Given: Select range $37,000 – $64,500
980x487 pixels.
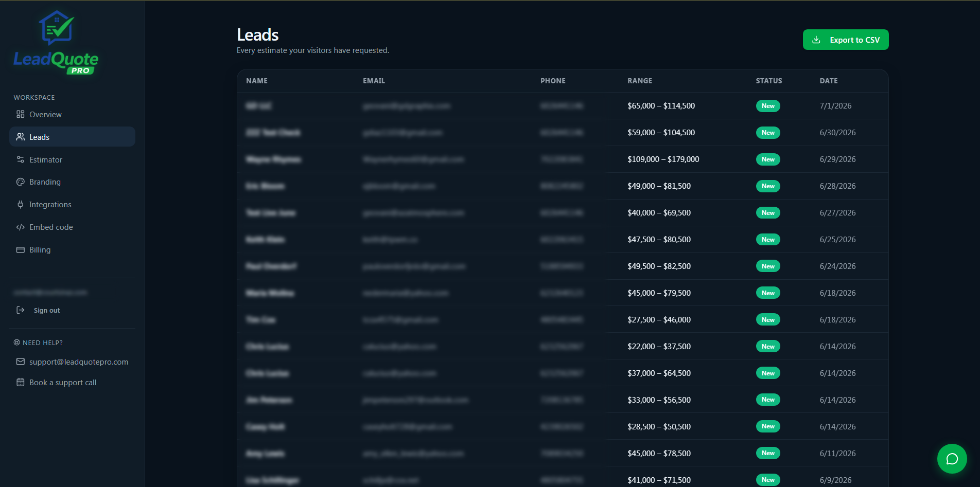Looking at the screenshot, I should (x=659, y=373).
